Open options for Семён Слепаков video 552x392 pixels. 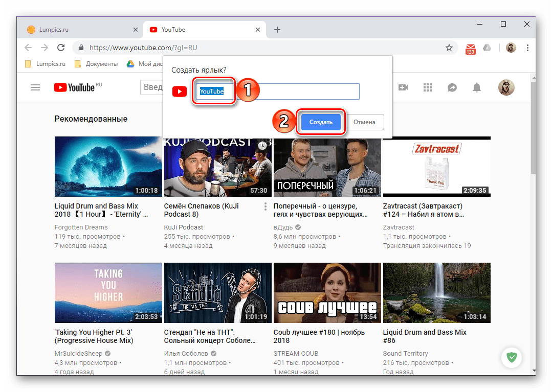coord(266,206)
